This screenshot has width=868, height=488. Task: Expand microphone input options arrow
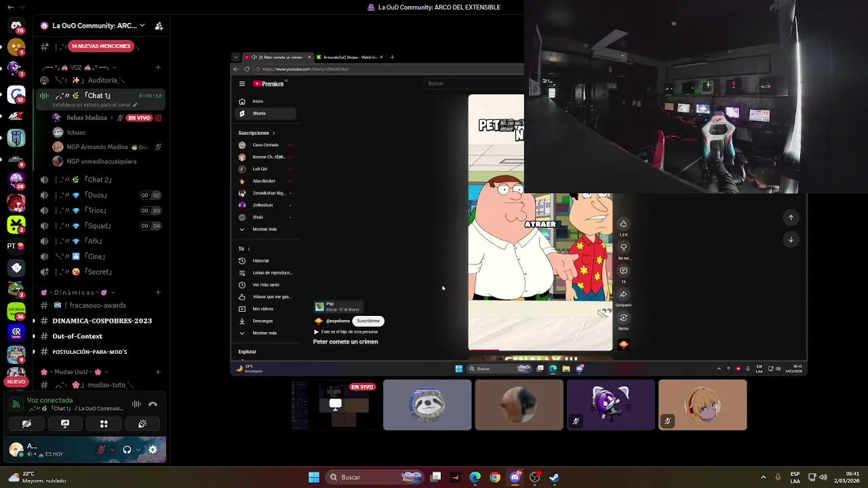pos(113,449)
